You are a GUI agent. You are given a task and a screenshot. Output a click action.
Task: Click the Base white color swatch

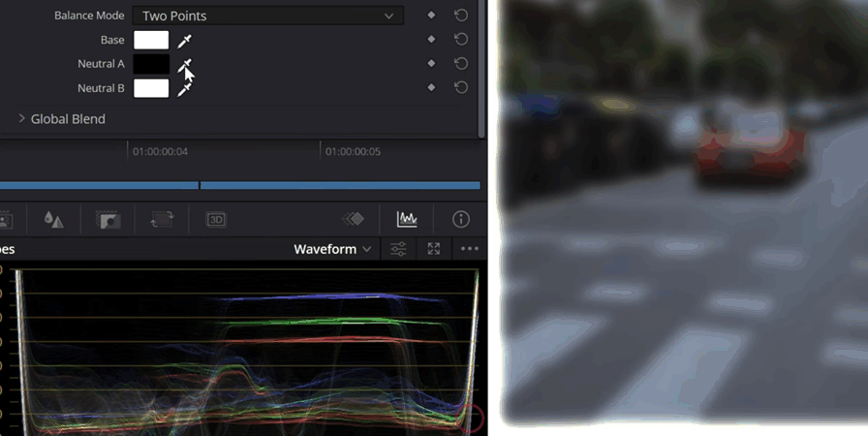(x=151, y=40)
